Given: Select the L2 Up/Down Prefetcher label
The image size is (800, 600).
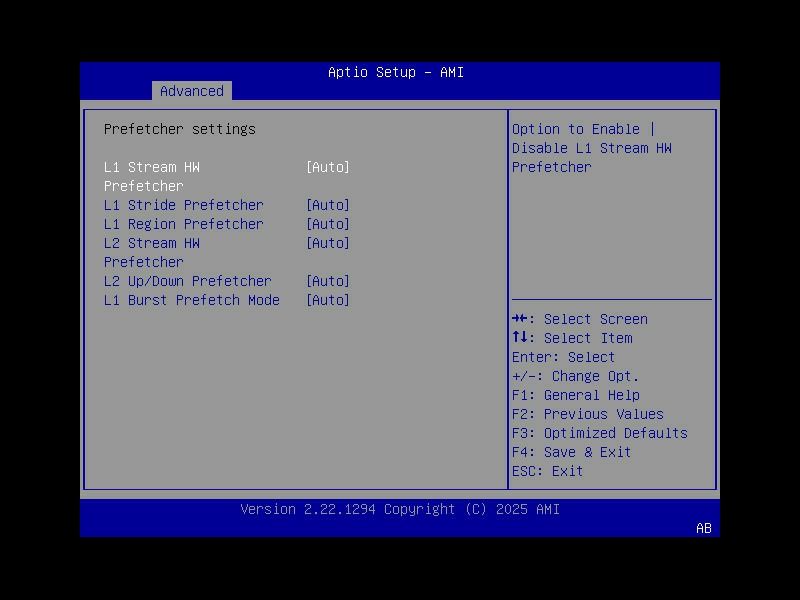Looking at the screenshot, I should [188, 281].
